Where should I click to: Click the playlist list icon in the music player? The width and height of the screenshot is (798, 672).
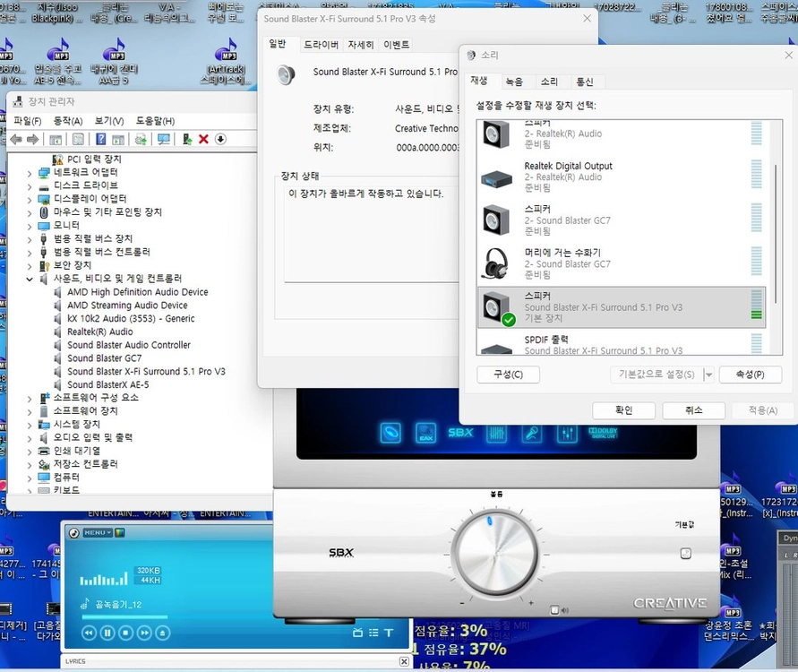(x=373, y=633)
